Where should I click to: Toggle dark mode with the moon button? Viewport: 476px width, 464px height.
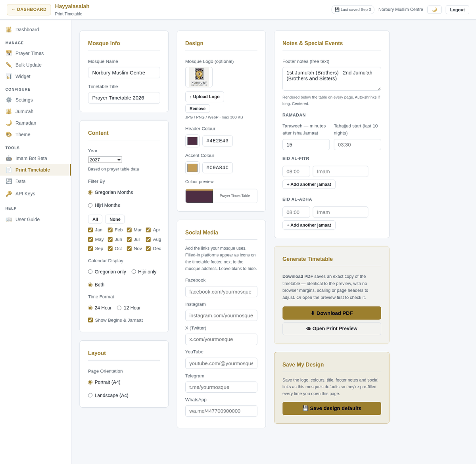coord(434,10)
